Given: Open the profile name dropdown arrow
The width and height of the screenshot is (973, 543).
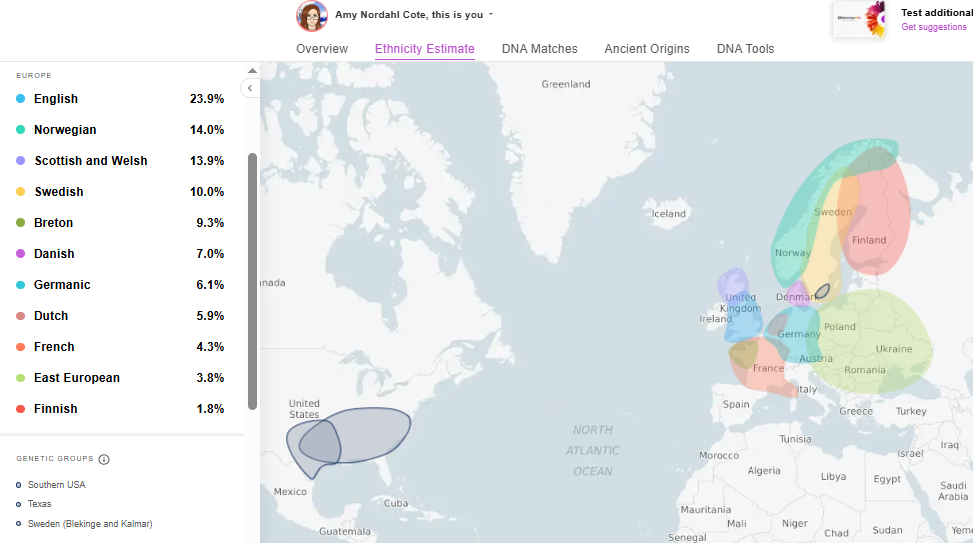Looking at the screenshot, I should pos(491,15).
